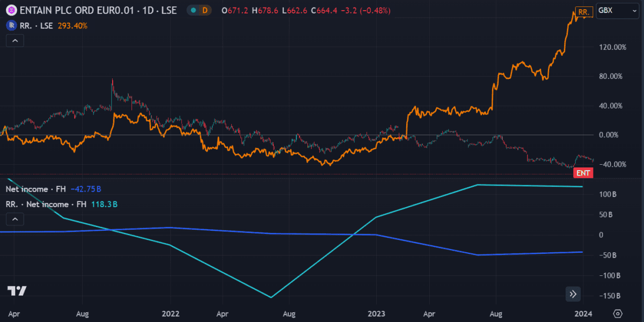Open the TradingView logo link
This screenshot has width=644, height=322.
17,291
